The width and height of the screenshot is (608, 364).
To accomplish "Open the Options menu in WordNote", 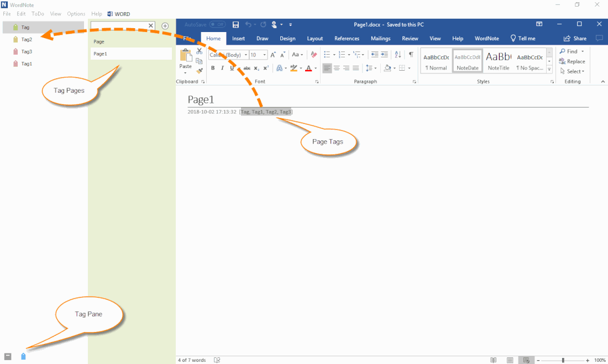I will (x=76, y=14).
